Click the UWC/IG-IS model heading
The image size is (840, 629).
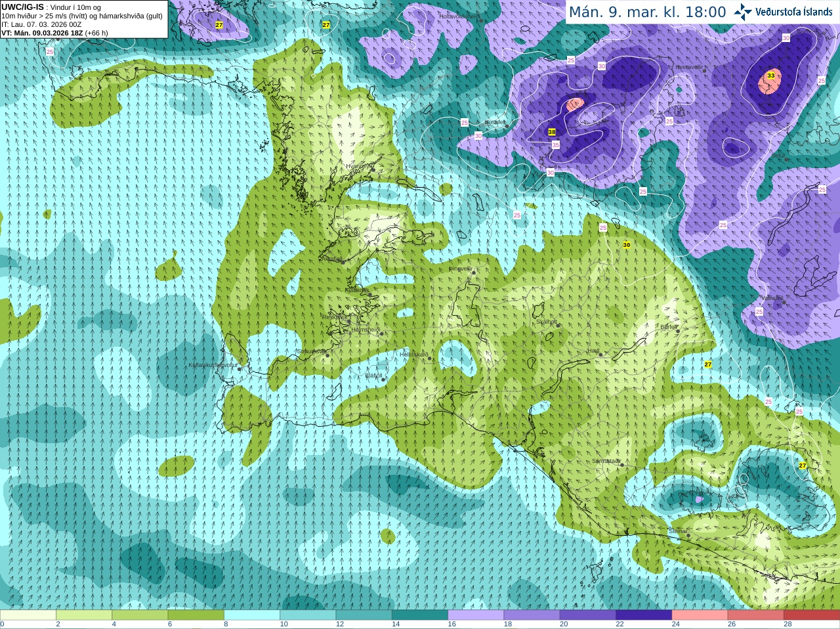(x=22, y=7)
